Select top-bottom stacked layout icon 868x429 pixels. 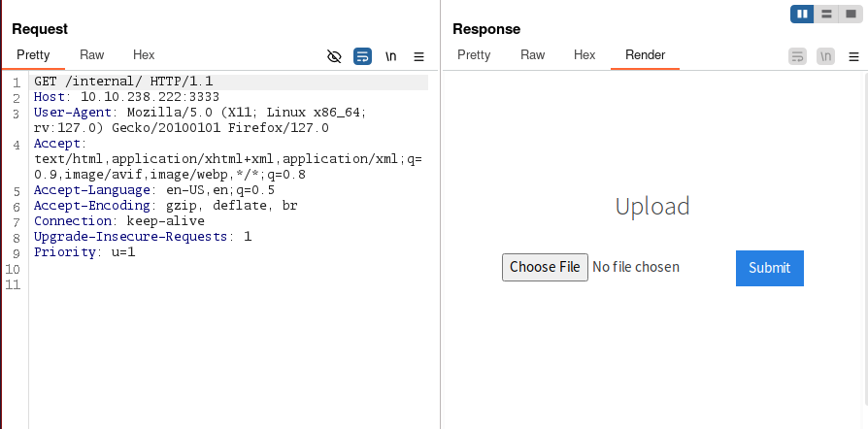click(826, 14)
